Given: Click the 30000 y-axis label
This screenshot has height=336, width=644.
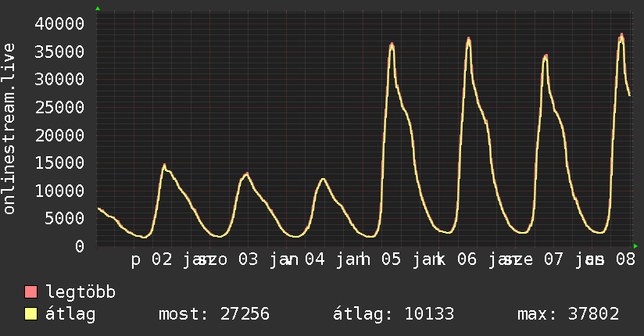Looking at the screenshot, I should pos(59,79).
